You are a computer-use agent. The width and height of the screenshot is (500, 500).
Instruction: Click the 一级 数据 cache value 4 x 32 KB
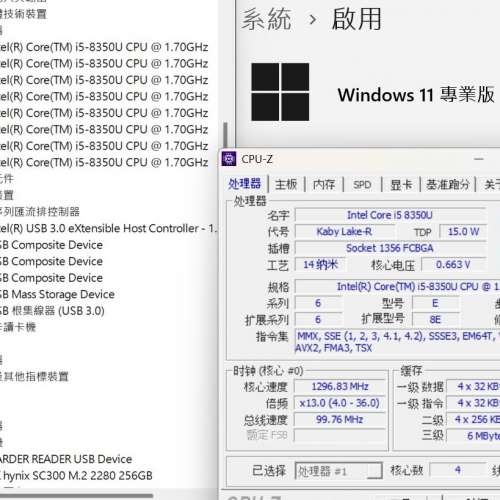pyautogui.click(x=473, y=386)
